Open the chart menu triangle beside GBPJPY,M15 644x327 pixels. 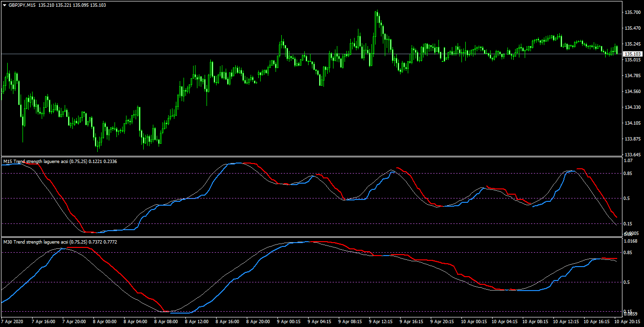pos(5,5)
